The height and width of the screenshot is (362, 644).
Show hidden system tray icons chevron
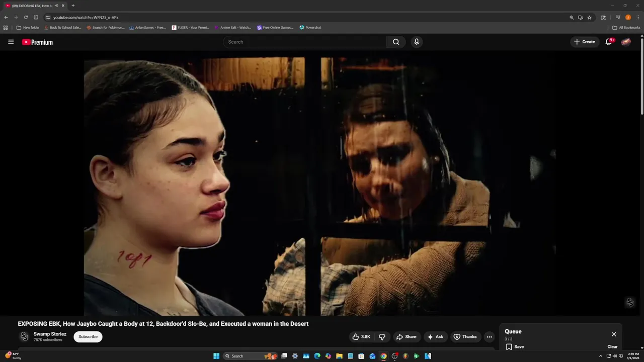[600, 356]
